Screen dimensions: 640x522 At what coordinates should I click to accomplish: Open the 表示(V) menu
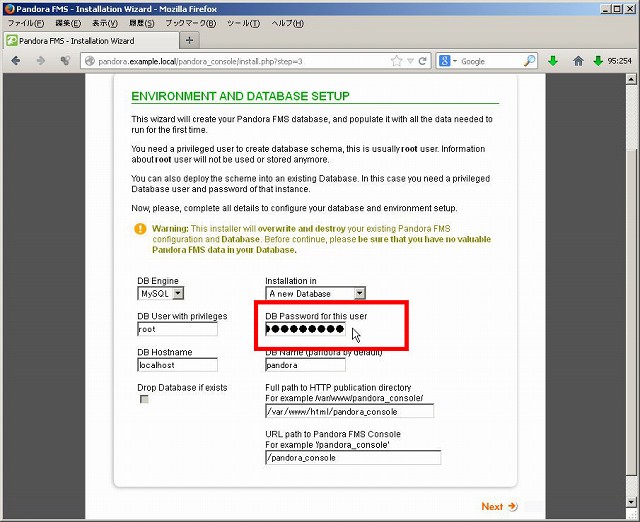[105, 23]
